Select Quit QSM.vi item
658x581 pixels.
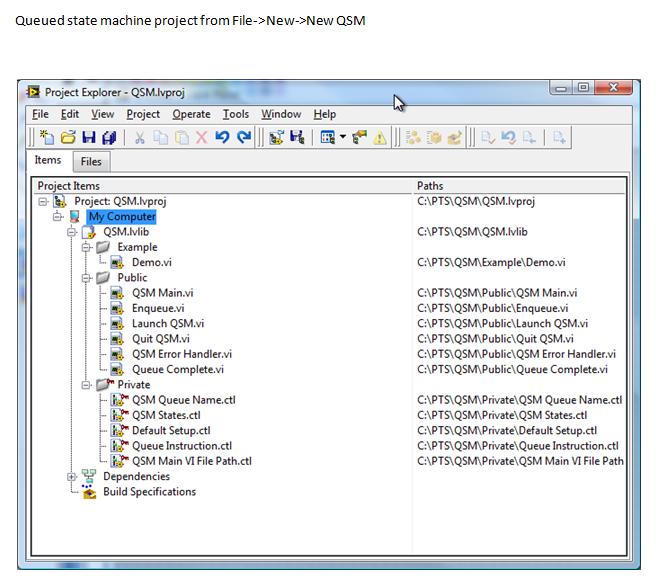click(x=161, y=339)
